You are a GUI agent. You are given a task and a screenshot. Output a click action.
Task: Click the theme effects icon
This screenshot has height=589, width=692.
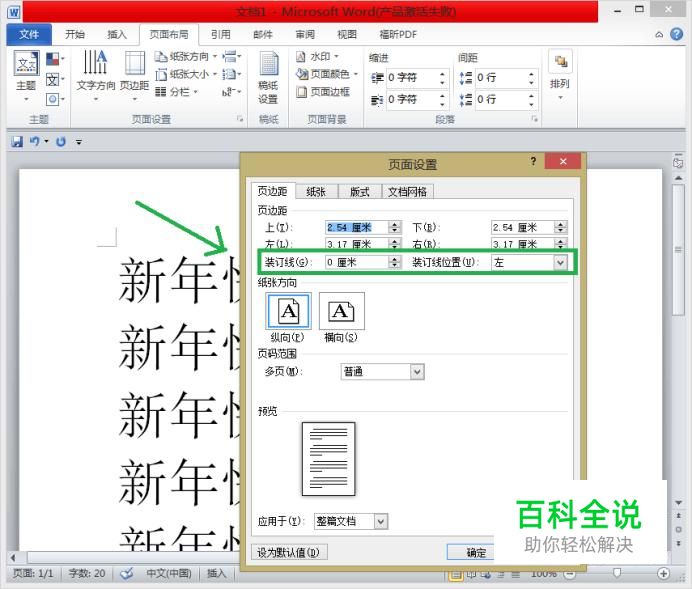point(54,99)
